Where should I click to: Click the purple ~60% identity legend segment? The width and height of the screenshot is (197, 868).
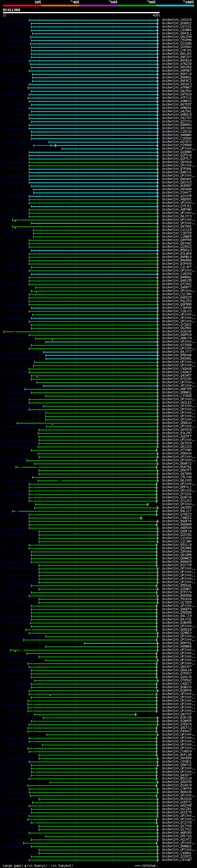click(x=99, y=6)
